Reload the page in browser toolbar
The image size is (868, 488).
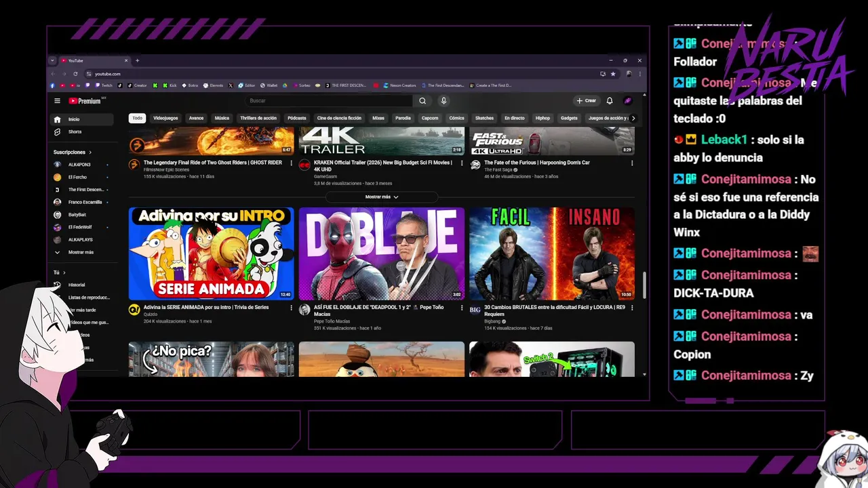(75, 74)
